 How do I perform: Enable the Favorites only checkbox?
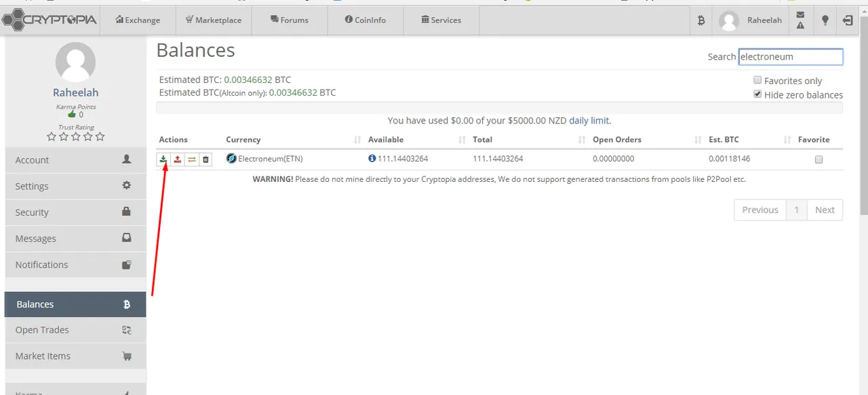(757, 80)
